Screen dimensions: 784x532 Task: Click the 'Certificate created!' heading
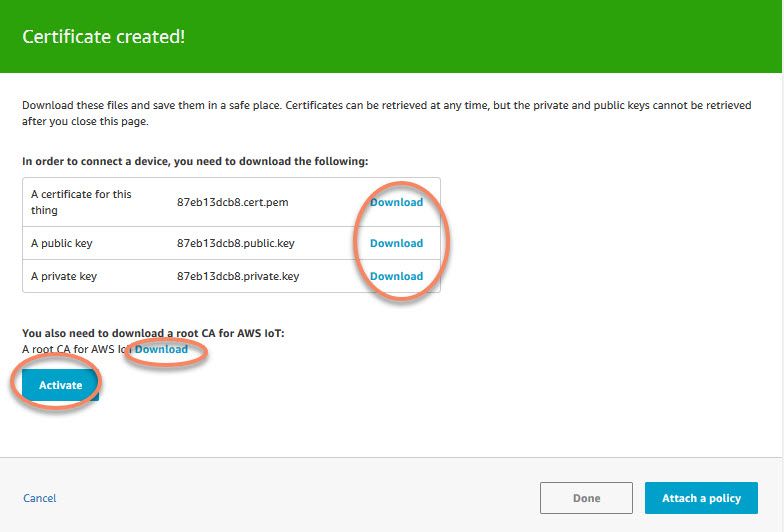coord(104,36)
